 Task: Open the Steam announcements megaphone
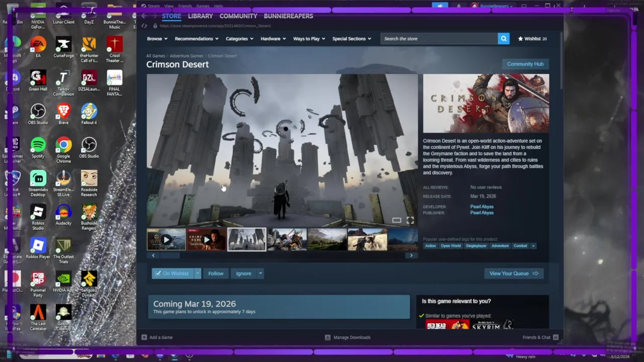440,6
